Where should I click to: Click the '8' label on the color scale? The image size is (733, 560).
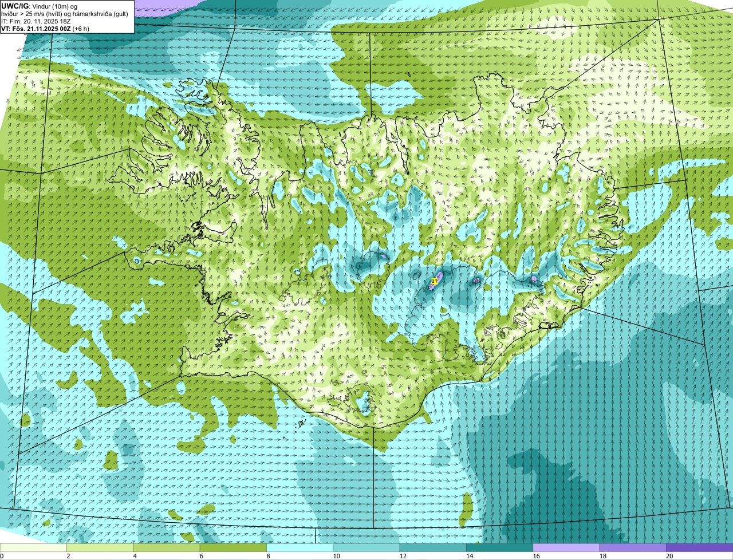(x=268, y=556)
